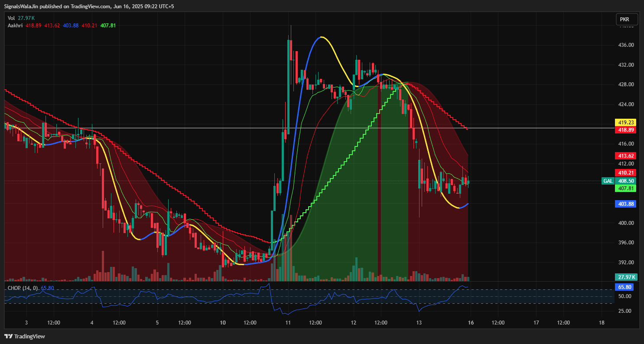Click the blue 403.88 price-axis label
The image size is (644, 344).
625,204
